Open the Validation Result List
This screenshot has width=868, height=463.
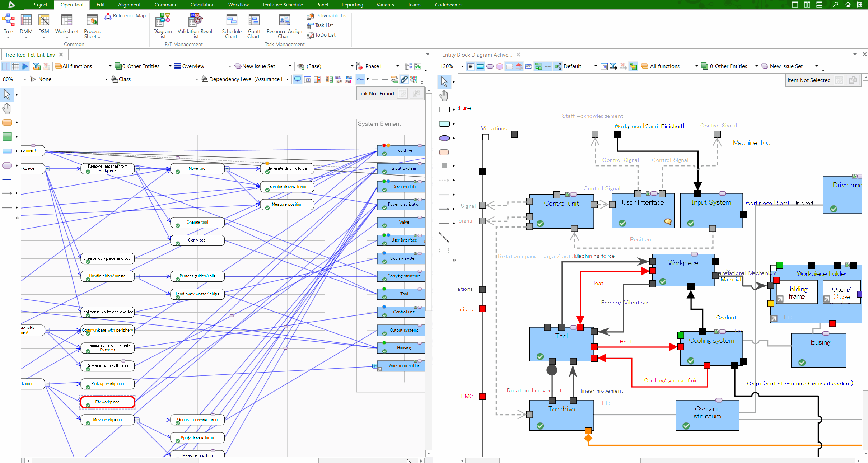(196, 26)
